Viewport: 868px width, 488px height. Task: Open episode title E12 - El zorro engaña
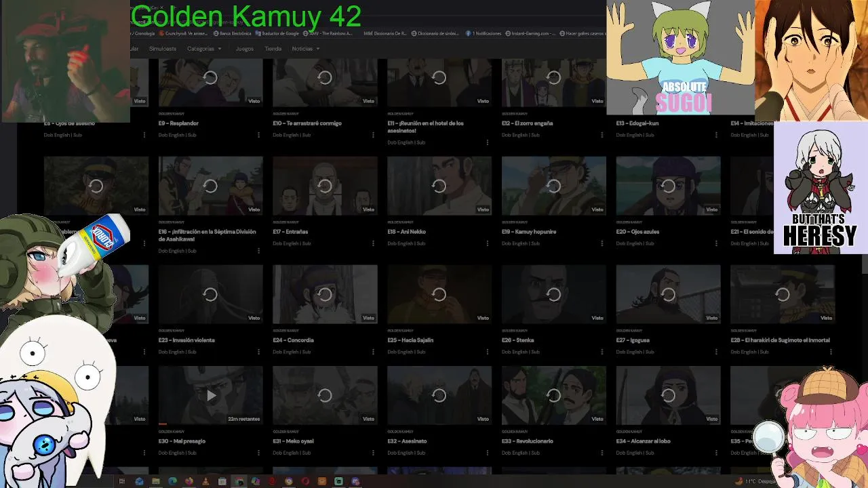coord(527,123)
